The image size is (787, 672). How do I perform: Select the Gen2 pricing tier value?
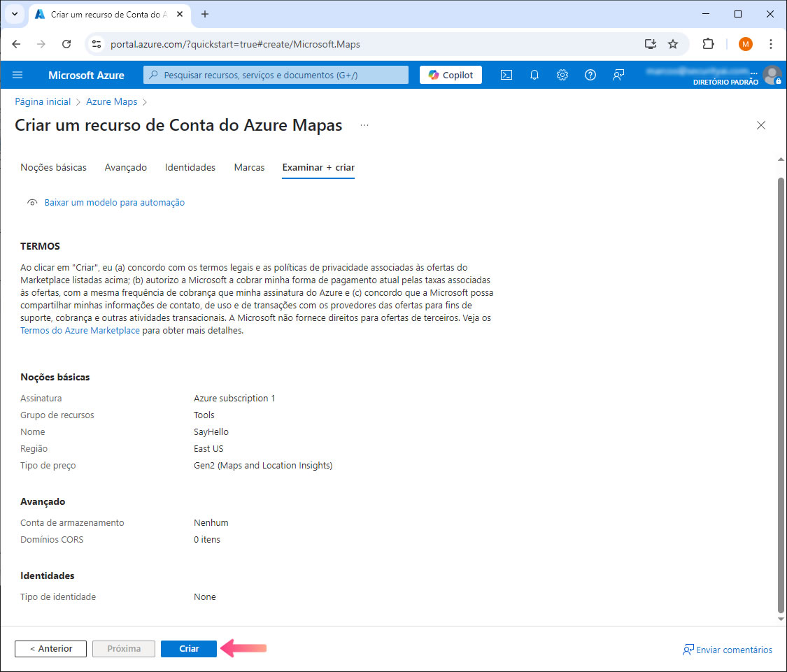[263, 465]
